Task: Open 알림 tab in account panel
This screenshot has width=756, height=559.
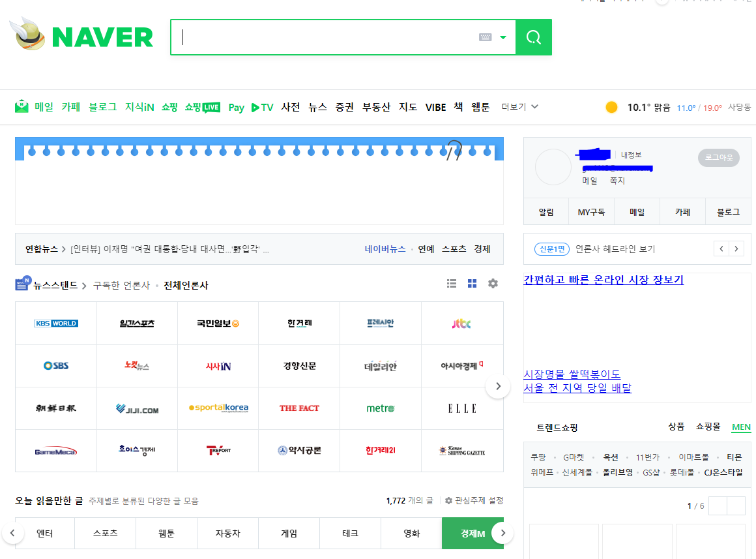Action: pos(546,212)
